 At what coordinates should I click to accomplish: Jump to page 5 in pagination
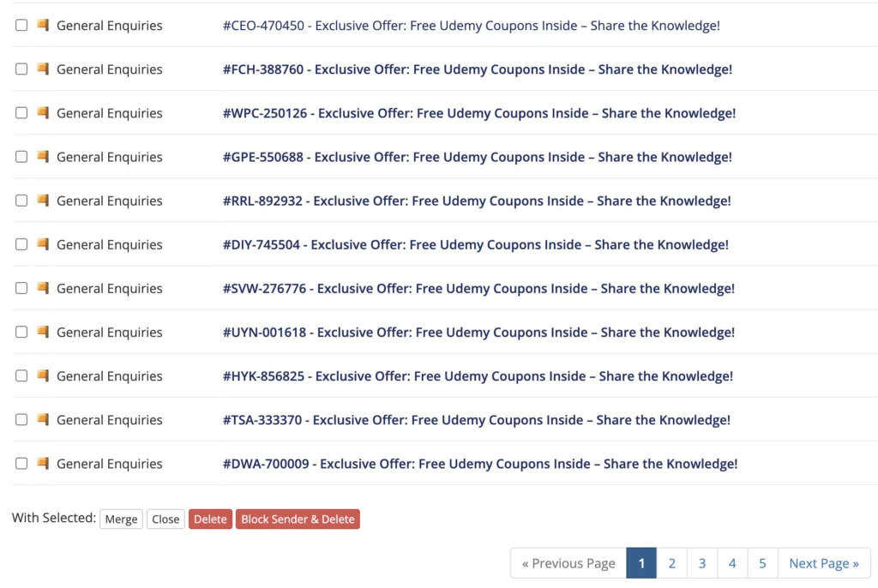click(x=762, y=563)
